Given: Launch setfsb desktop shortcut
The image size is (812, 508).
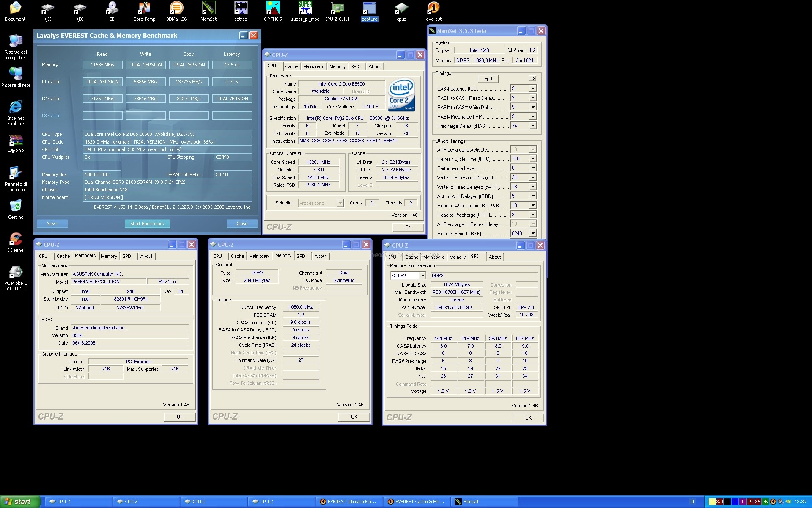Looking at the screenshot, I should pos(241,11).
